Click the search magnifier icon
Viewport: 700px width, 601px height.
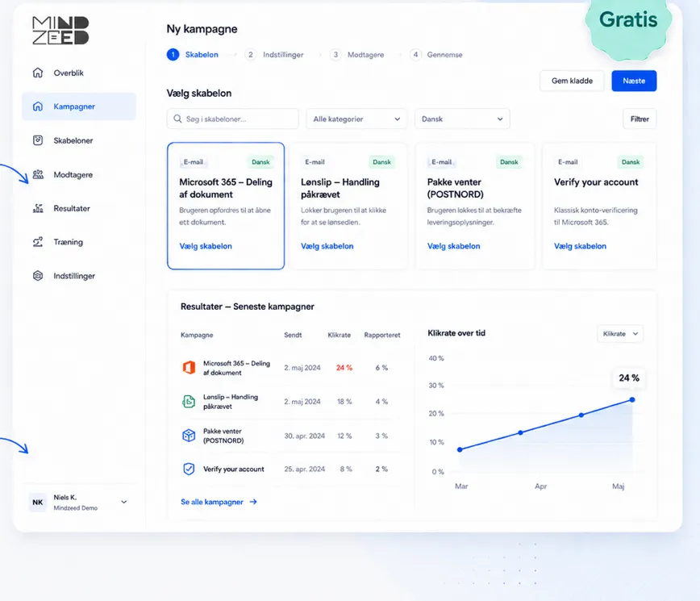(177, 119)
